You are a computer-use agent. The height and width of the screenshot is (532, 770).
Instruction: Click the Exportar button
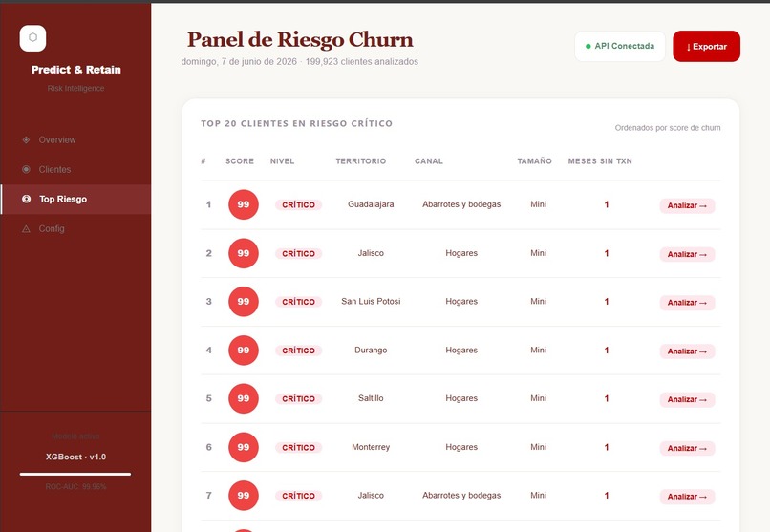tap(706, 46)
